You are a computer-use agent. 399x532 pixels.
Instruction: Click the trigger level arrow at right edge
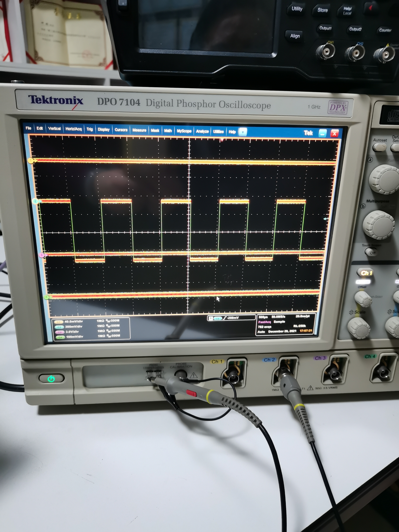tap(325, 219)
